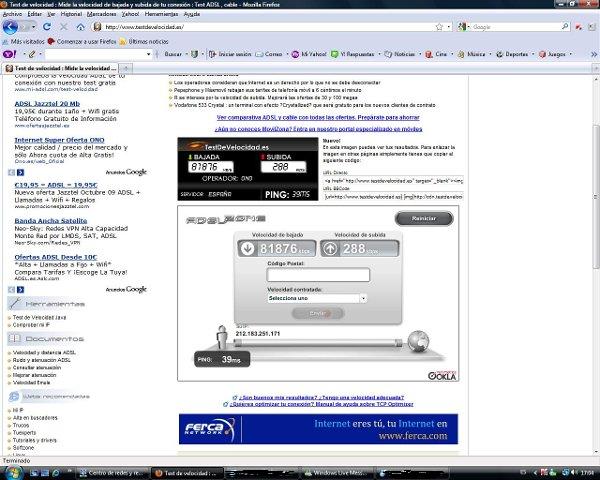Bookmark this page with the star icon

click(439, 27)
